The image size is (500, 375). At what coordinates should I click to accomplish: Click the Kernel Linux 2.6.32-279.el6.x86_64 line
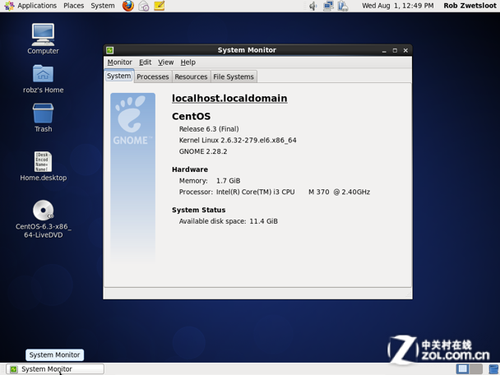pos(238,140)
